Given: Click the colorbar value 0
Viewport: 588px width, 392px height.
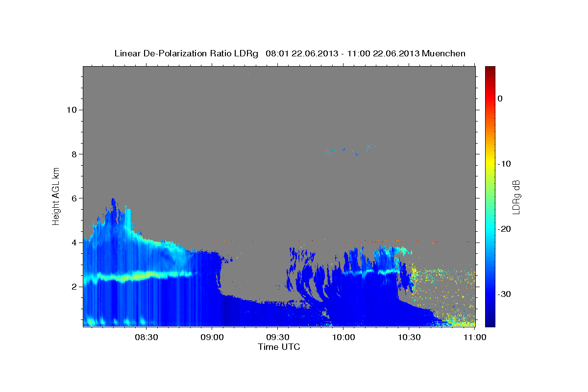Looking at the screenshot, I should click(500, 98).
